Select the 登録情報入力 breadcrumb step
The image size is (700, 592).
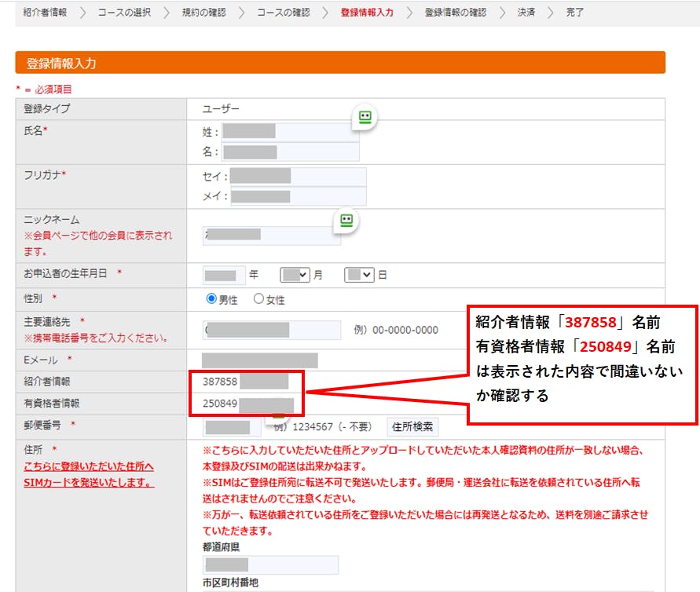coord(367,13)
